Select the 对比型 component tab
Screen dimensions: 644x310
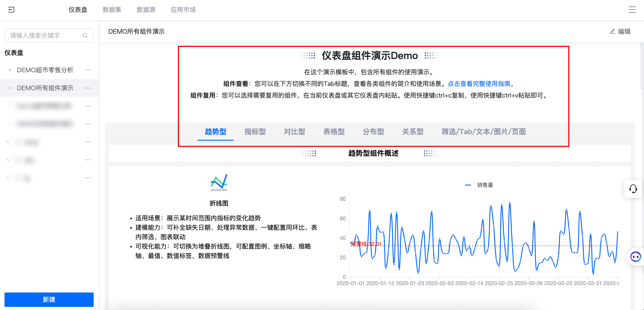294,132
